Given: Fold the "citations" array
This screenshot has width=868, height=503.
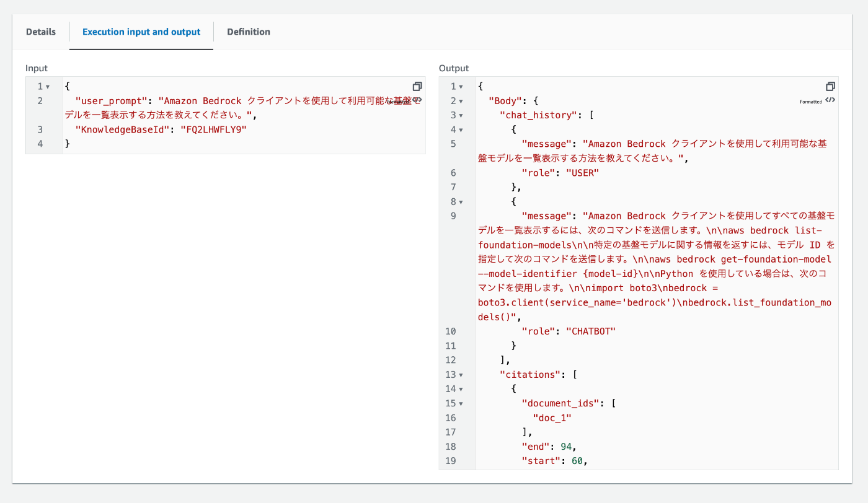Looking at the screenshot, I should 461,375.
